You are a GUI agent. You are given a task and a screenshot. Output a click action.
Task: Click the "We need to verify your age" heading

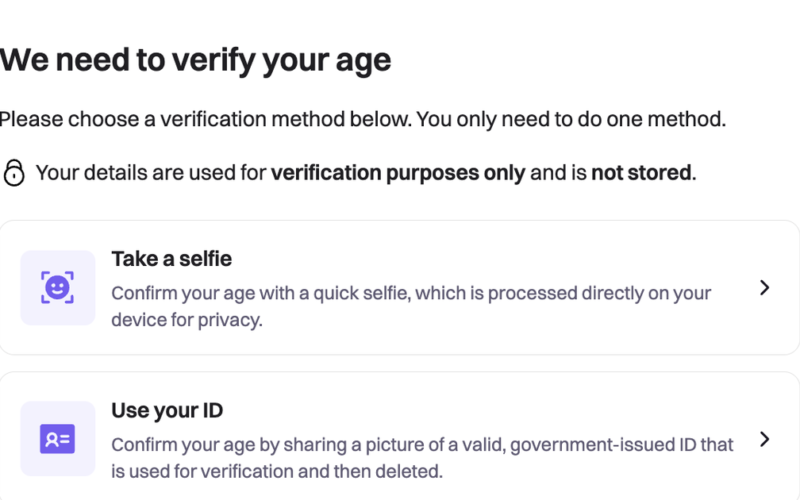[x=195, y=60]
